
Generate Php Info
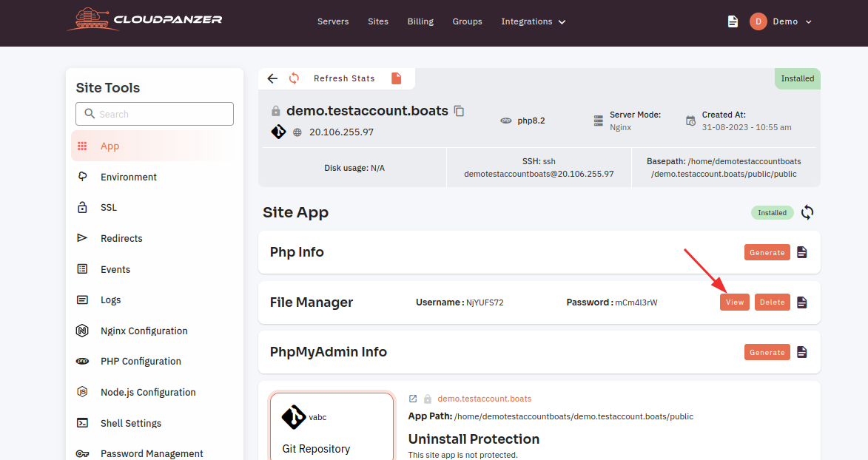[x=767, y=252]
